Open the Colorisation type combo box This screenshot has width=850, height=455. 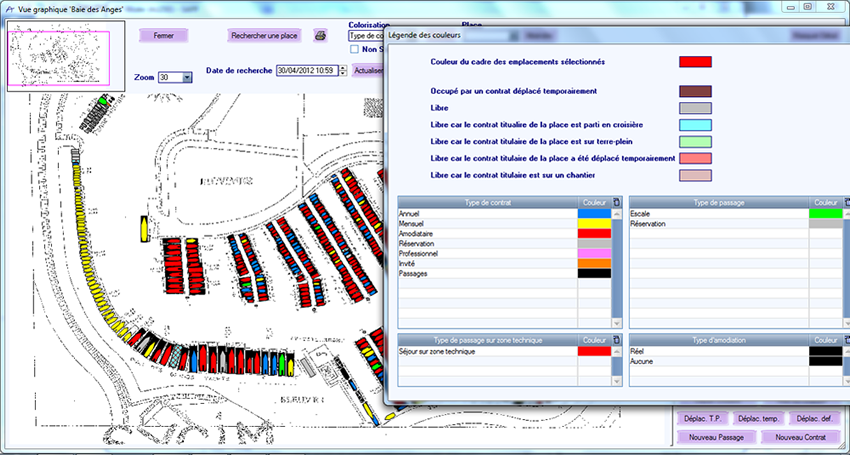point(365,36)
